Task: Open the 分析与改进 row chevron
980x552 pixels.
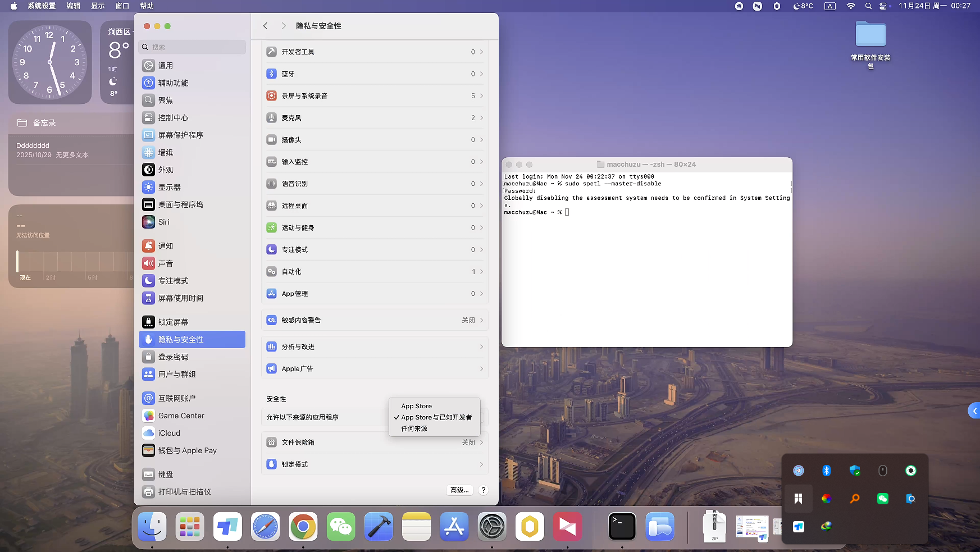Action: click(x=481, y=347)
